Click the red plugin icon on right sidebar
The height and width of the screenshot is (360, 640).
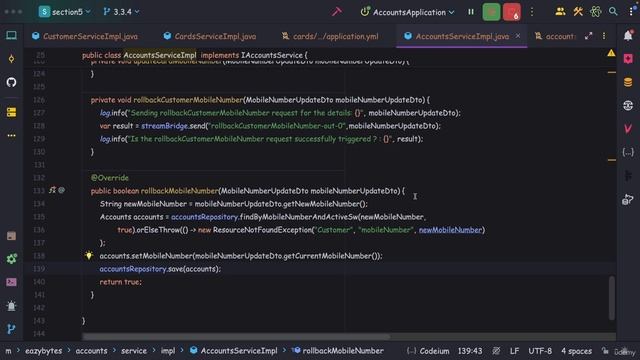(628, 59)
